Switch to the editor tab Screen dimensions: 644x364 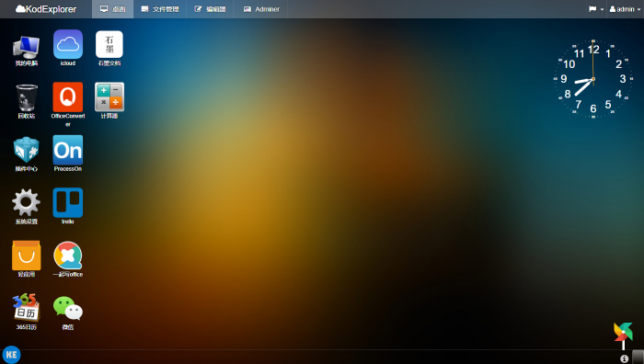[210, 9]
